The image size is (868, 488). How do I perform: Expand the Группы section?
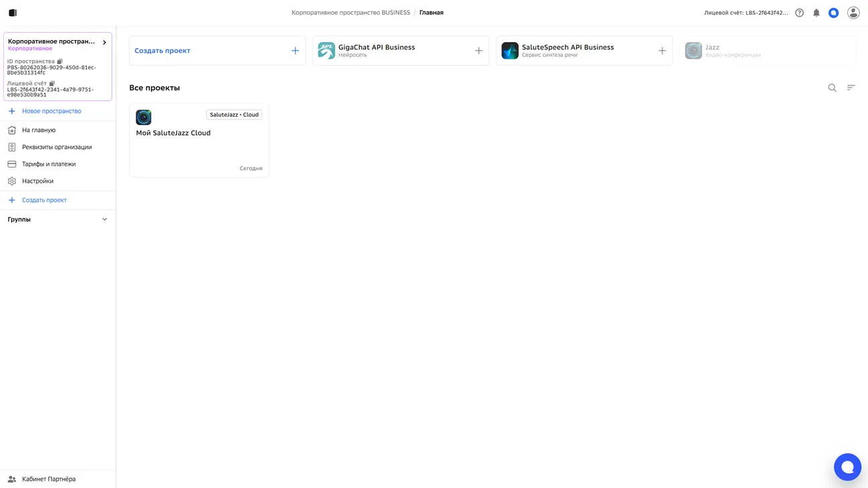[x=104, y=220]
